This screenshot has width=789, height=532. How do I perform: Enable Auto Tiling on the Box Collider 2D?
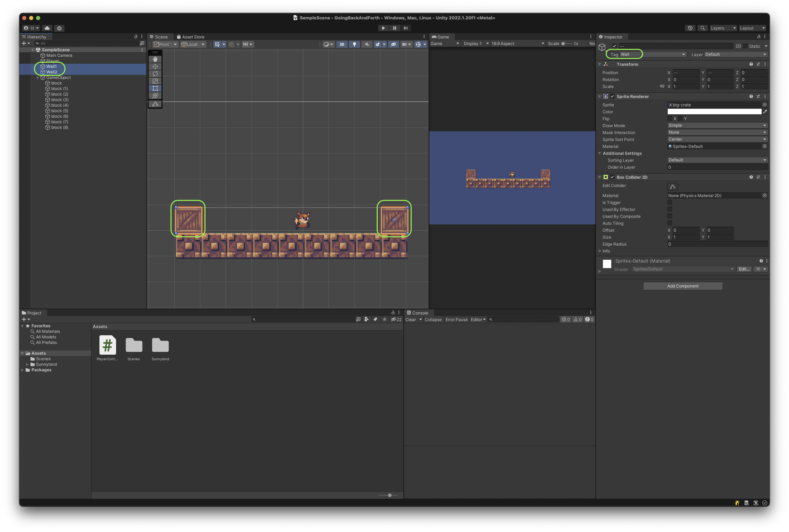pyautogui.click(x=670, y=223)
